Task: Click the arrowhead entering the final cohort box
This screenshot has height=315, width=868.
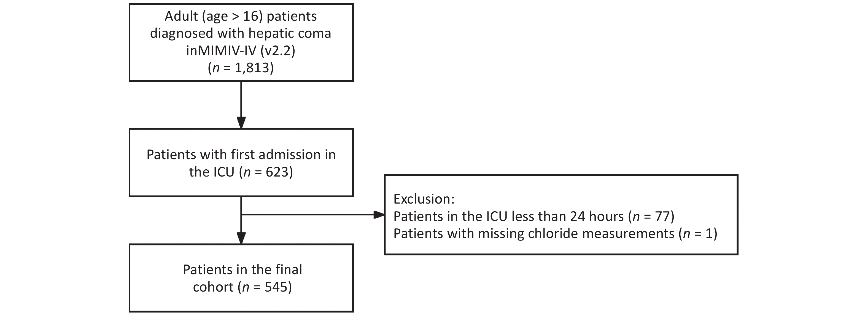Action: click(x=241, y=238)
